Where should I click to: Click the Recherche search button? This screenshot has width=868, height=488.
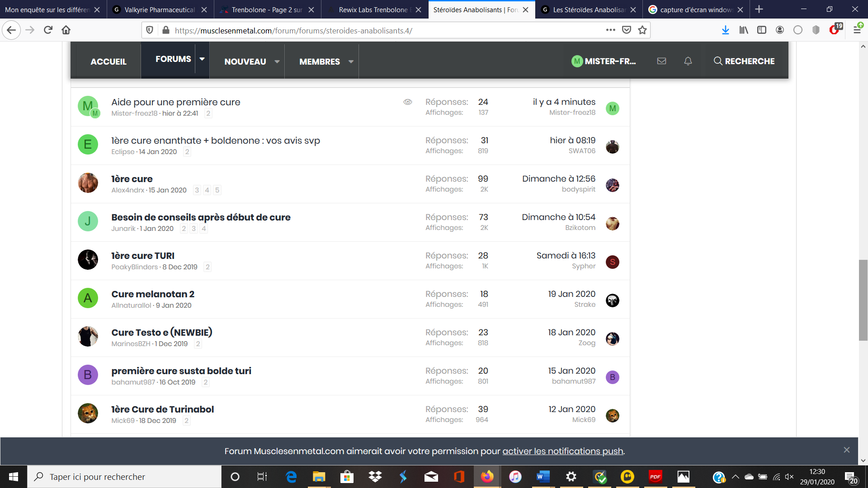[744, 61]
